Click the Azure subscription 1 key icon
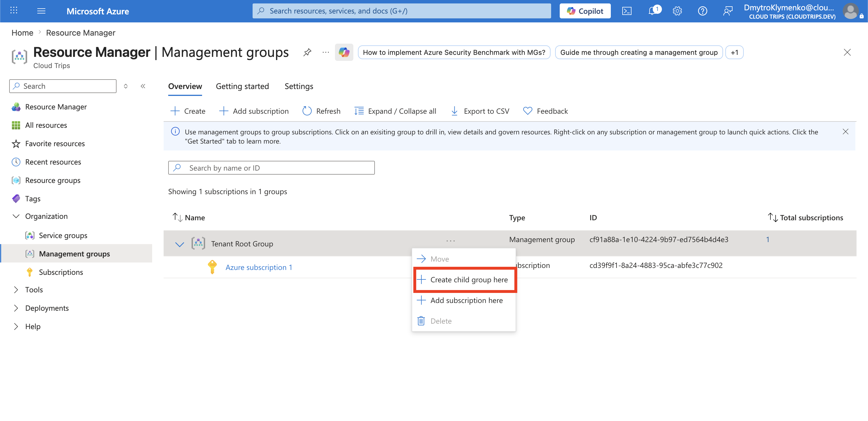The height and width of the screenshot is (421, 868). coord(212,267)
